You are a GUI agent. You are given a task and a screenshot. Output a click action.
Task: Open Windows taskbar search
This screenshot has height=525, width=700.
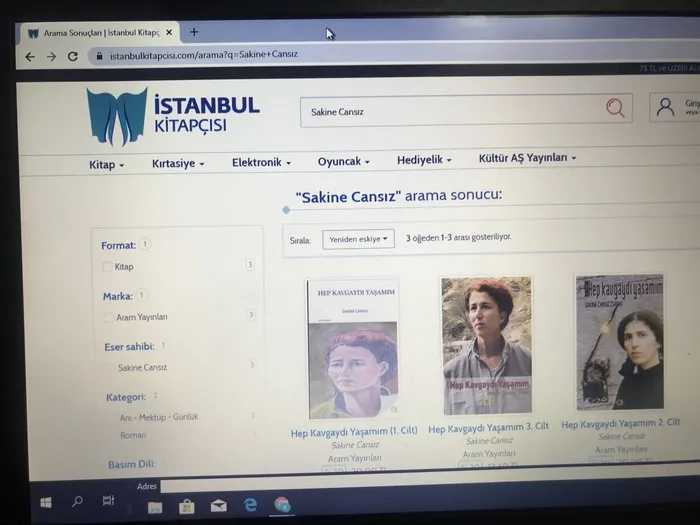point(77,501)
